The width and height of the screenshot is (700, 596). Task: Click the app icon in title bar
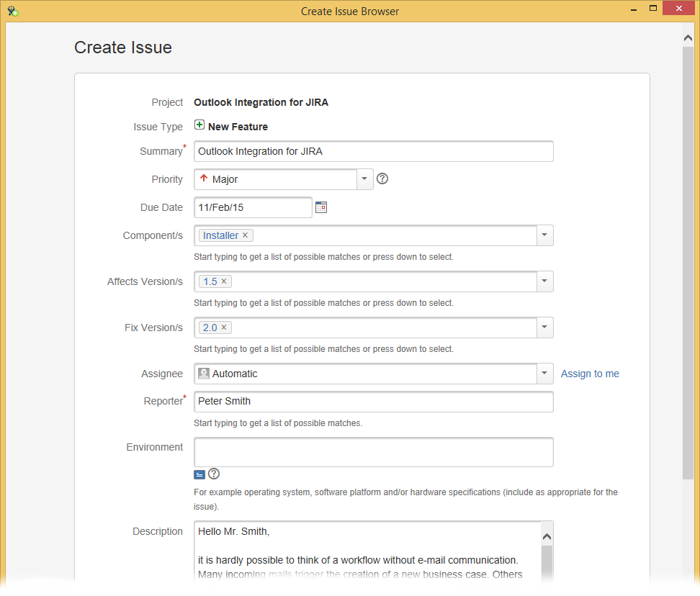[13, 11]
